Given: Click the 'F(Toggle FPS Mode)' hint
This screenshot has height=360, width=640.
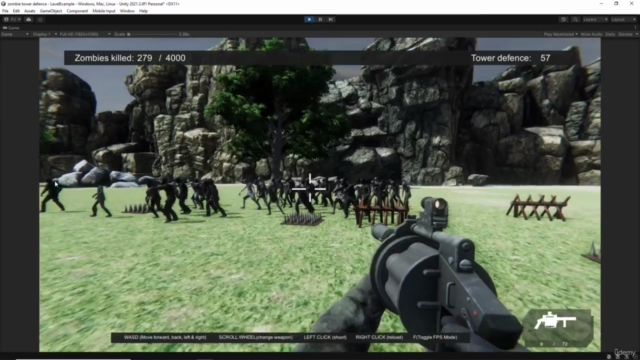Looking at the screenshot, I should tap(435, 337).
